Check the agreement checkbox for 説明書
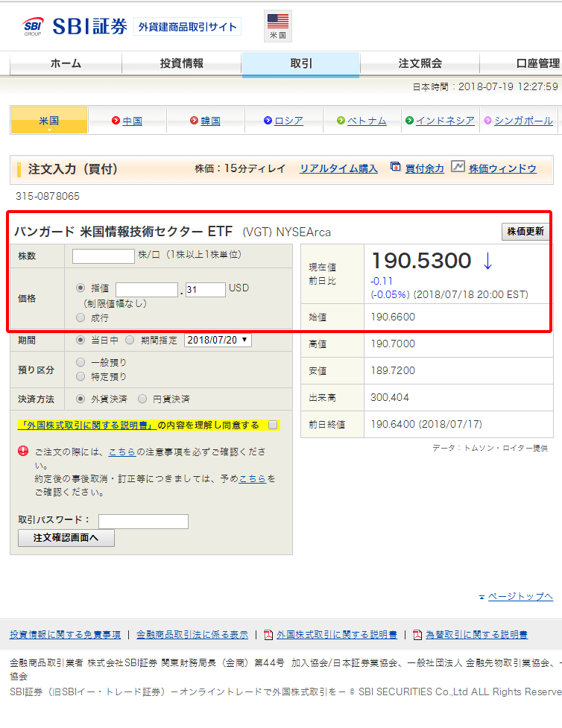 click(x=273, y=425)
